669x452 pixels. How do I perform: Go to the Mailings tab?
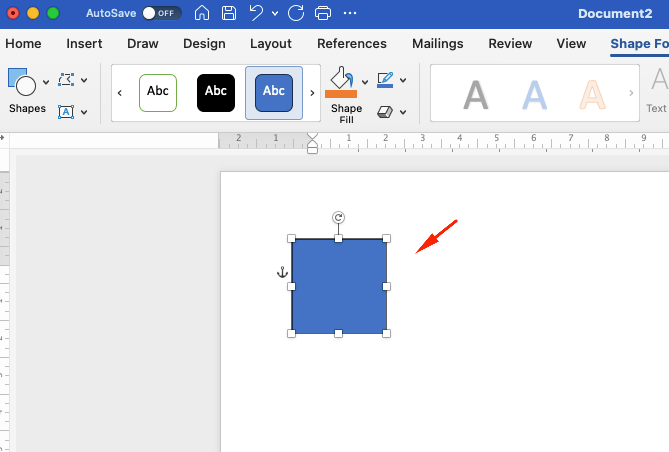click(x=437, y=44)
